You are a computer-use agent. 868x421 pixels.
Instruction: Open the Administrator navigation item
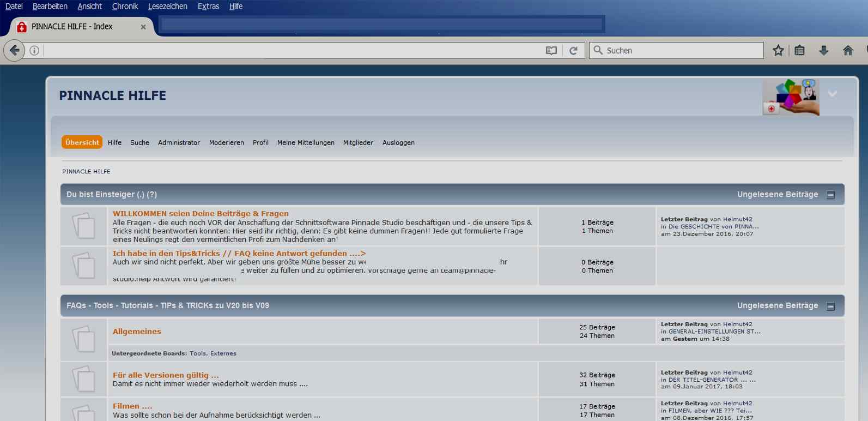click(179, 143)
